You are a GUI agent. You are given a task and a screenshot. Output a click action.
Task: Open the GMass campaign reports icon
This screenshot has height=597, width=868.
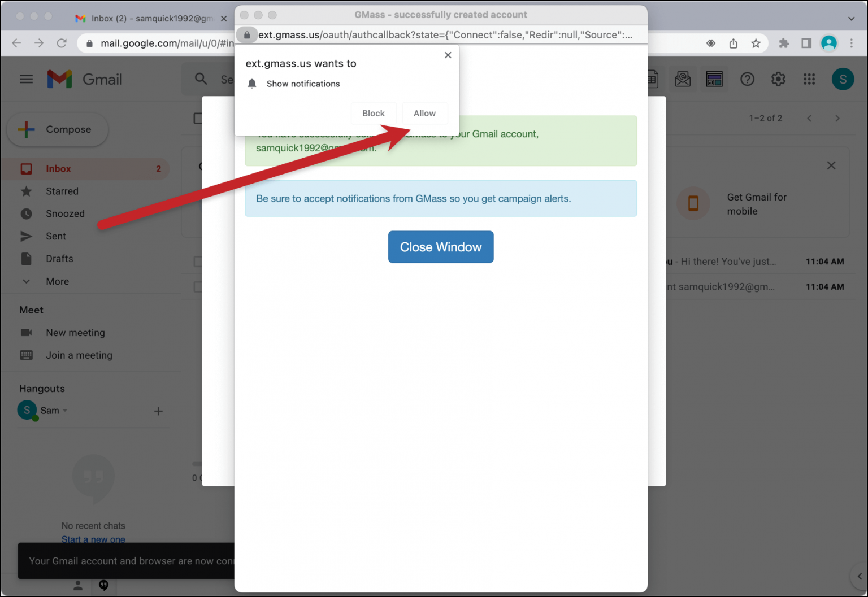coord(714,79)
